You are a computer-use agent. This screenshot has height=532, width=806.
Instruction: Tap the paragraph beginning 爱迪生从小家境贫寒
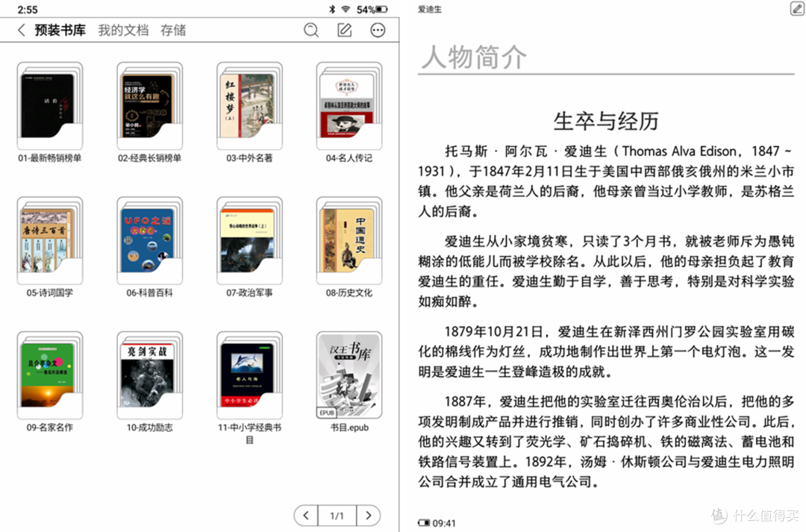click(x=606, y=272)
